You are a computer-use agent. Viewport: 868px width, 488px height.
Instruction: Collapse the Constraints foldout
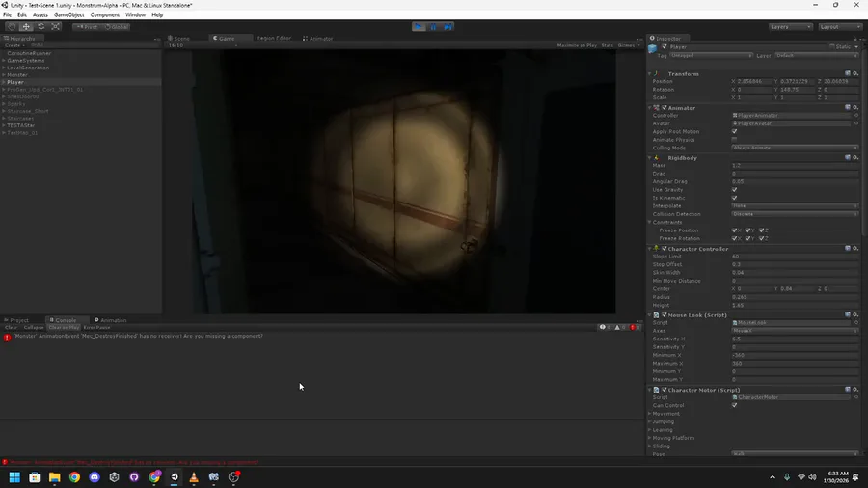[x=650, y=223]
